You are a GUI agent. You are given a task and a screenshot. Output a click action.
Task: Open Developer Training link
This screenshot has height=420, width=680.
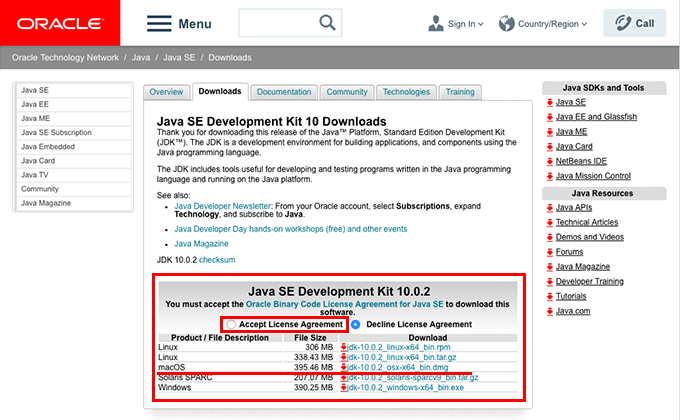589,282
